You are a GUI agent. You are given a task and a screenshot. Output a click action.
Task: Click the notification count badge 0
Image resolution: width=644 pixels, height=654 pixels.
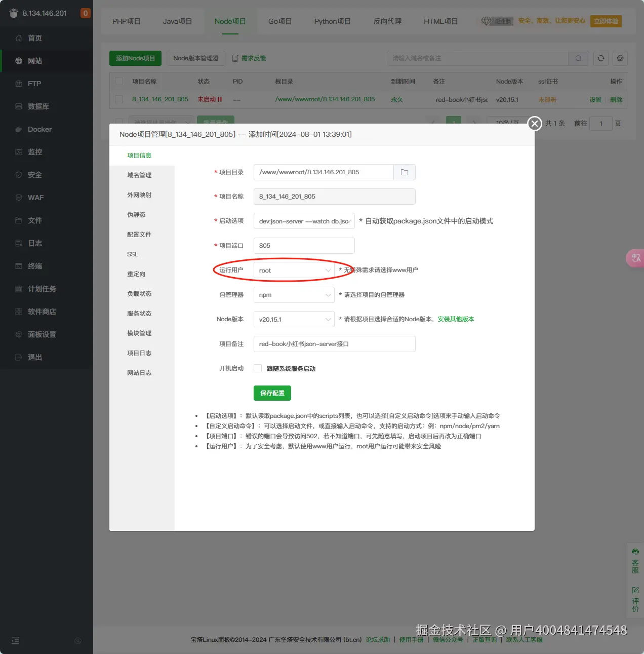(x=86, y=13)
